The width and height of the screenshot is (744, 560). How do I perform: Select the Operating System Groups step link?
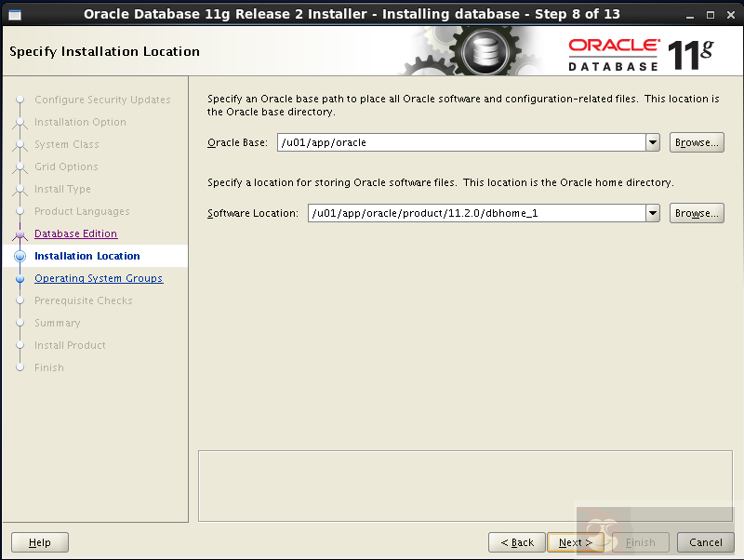pos(100,278)
